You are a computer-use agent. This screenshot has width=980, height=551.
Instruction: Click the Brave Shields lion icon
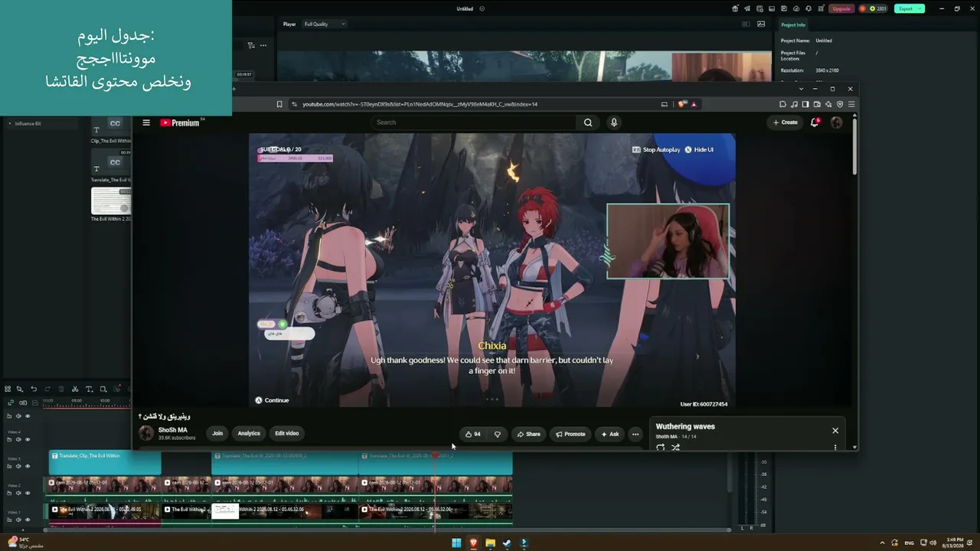click(681, 104)
